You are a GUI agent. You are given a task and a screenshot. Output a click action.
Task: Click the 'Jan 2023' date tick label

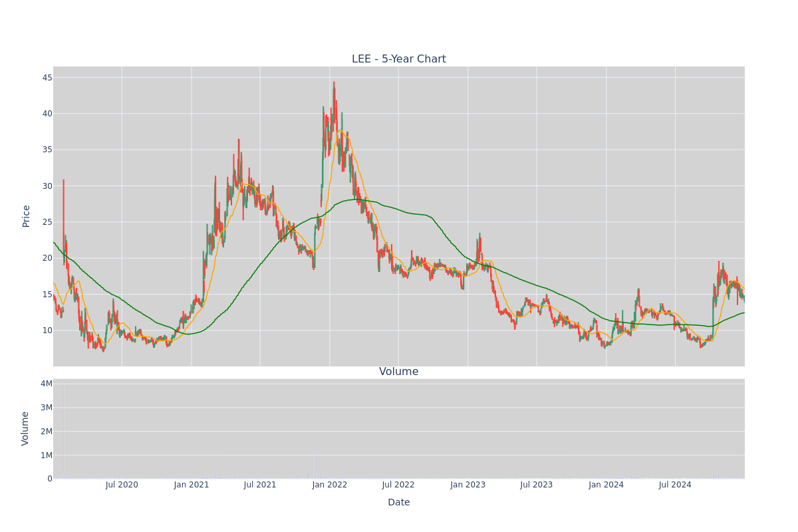468,485
